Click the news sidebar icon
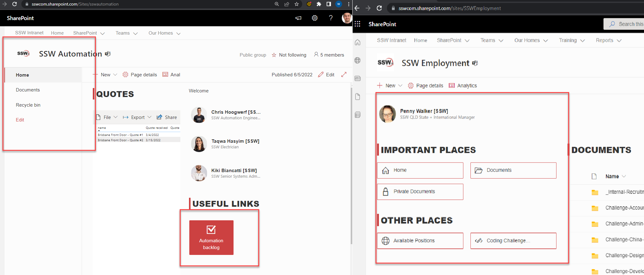This screenshot has width=644, height=275. click(358, 78)
